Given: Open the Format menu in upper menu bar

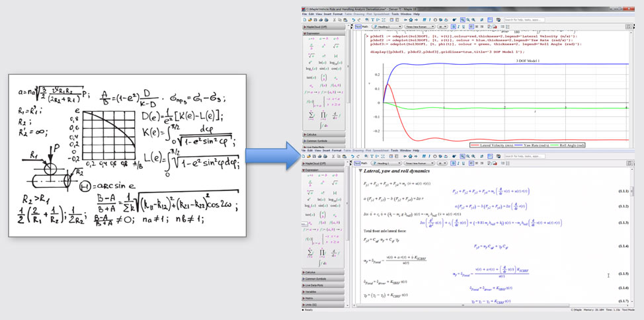Looking at the screenshot, I should coord(338,13).
